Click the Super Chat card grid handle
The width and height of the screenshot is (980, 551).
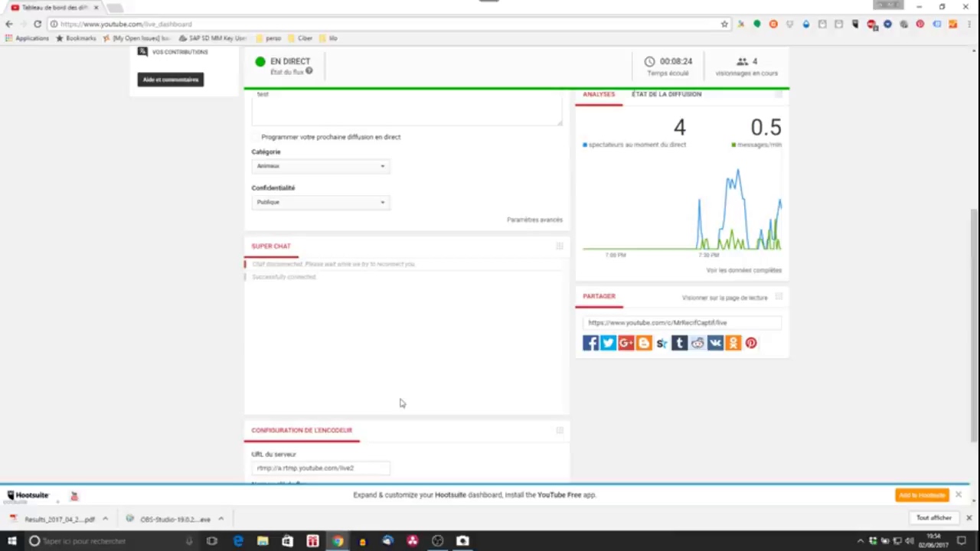(x=560, y=246)
